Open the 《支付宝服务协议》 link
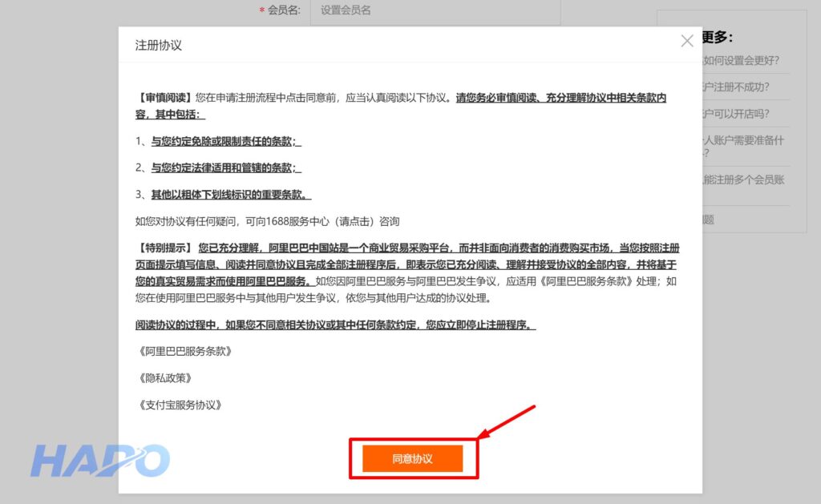 [180, 405]
